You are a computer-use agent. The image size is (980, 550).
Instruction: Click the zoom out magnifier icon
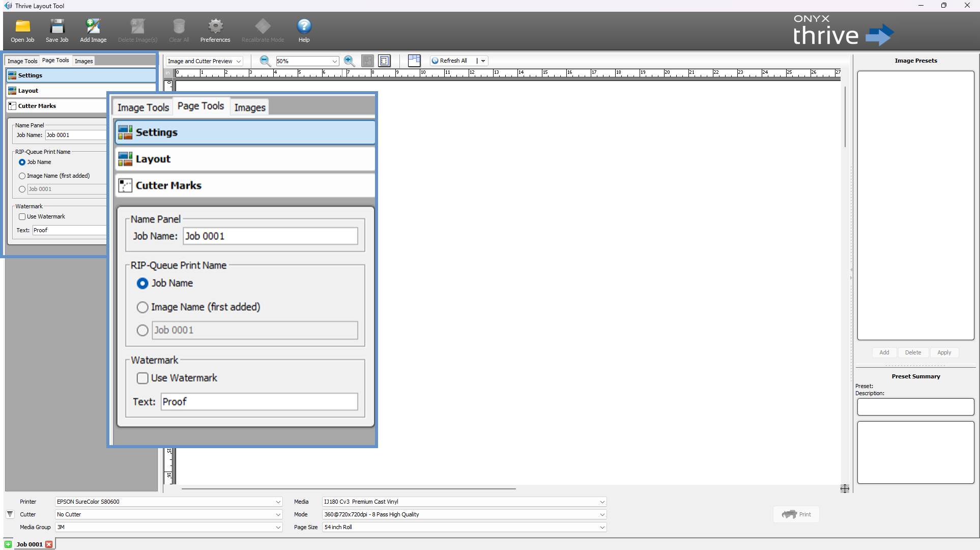265,61
